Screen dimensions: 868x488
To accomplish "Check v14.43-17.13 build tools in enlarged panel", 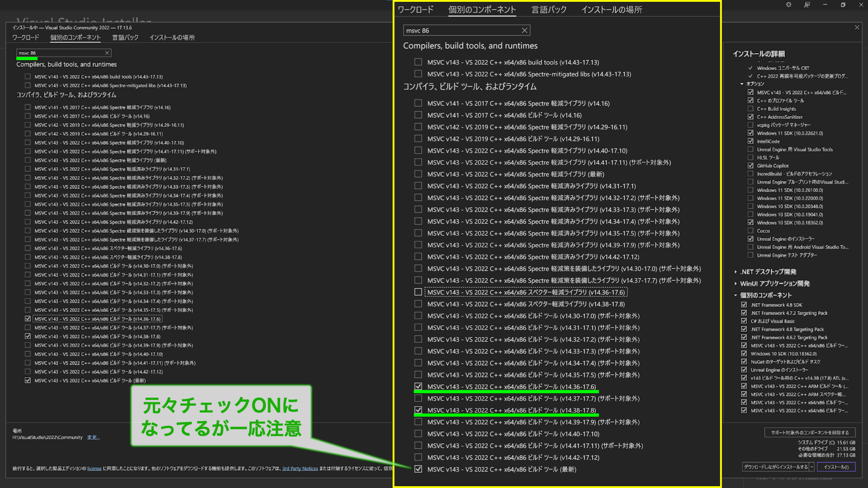I will pyautogui.click(x=418, y=62).
